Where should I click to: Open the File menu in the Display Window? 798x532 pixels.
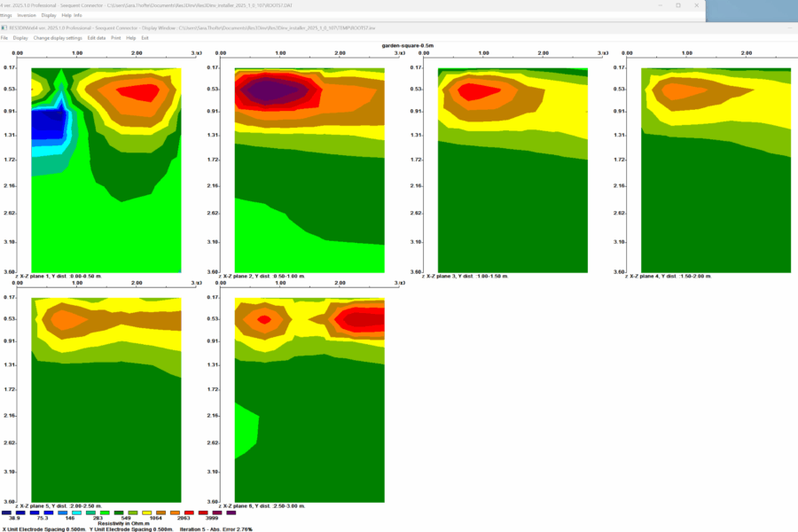pyautogui.click(x=7, y=38)
